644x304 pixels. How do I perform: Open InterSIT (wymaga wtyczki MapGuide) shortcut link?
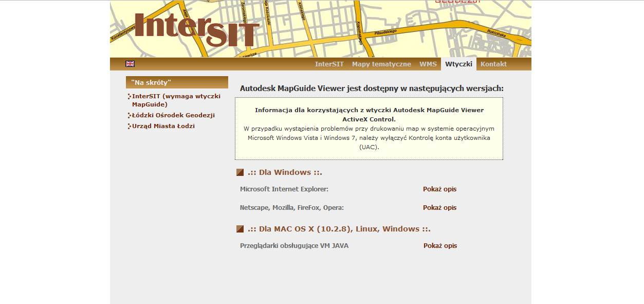coord(176,100)
